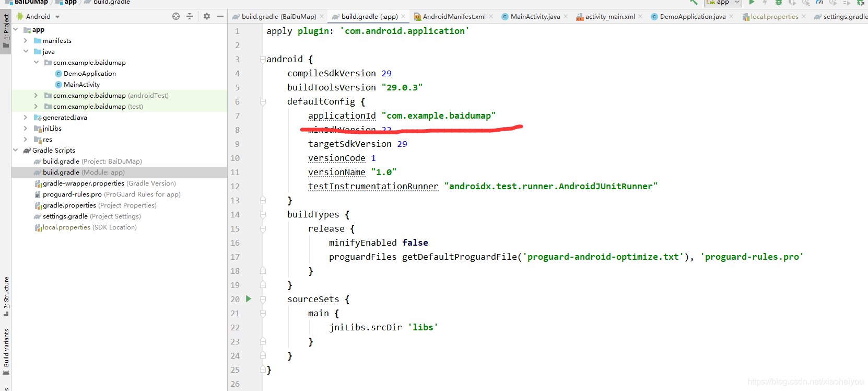Select proguard-rules.pro file
The image size is (868, 391).
click(x=112, y=194)
